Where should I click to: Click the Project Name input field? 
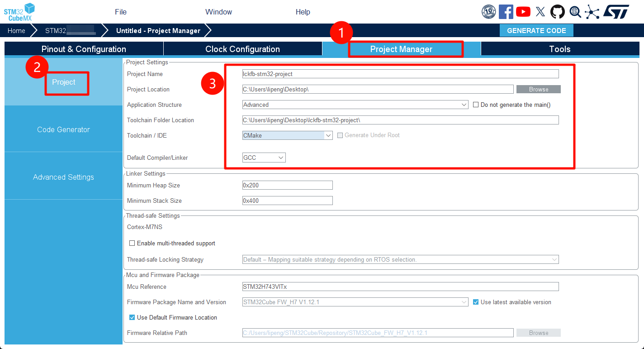[x=401, y=74]
